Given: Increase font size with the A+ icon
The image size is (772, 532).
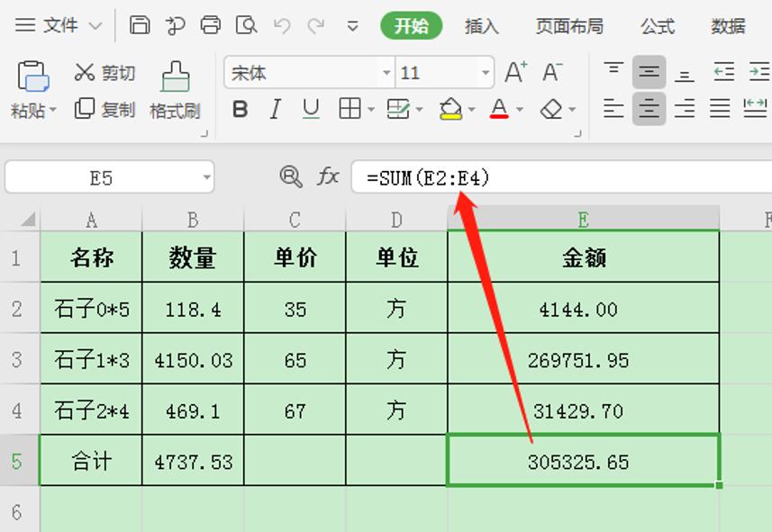Looking at the screenshot, I should tap(514, 70).
